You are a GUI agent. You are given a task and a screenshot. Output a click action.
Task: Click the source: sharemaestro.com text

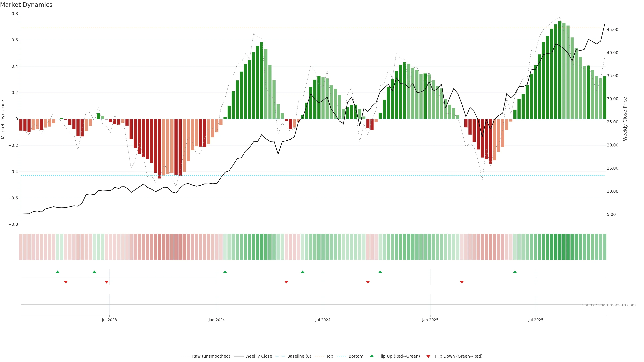coord(609,305)
